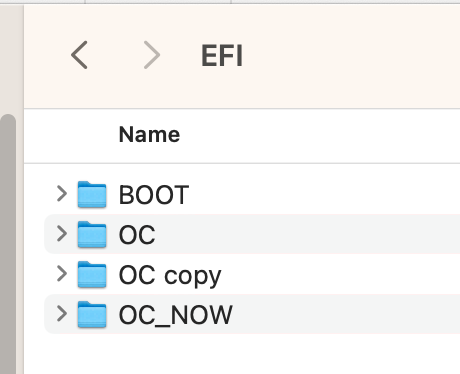This screenshot has height=374, width=460.
Task: Expand the OC folder disclosure chevron
Action: coord(62,234)
